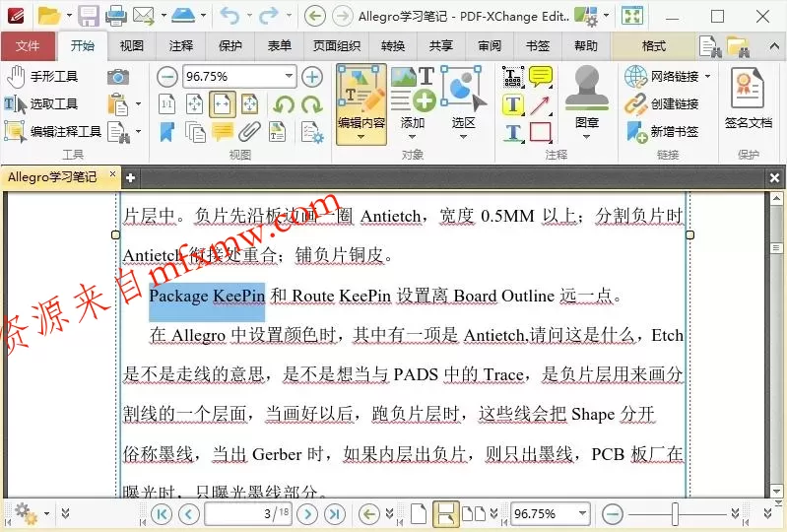The image size is (787, 532).
Task: Open the status bar zoom dropdown
Action: (582, 513)
